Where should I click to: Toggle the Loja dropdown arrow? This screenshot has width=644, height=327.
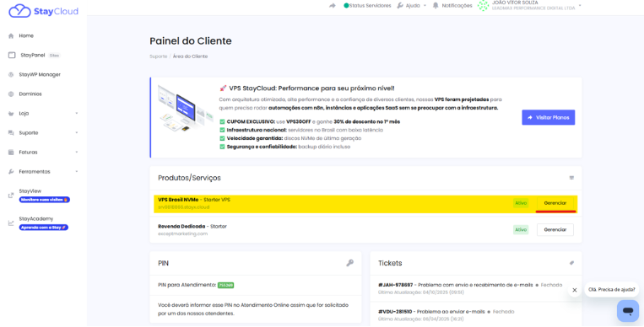[x=77, y=113]
